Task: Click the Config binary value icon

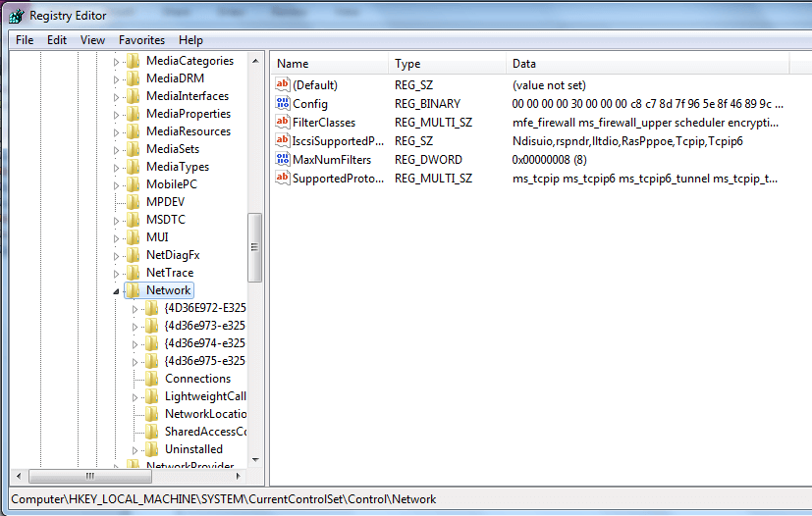Action: click(x=282, y=103)
